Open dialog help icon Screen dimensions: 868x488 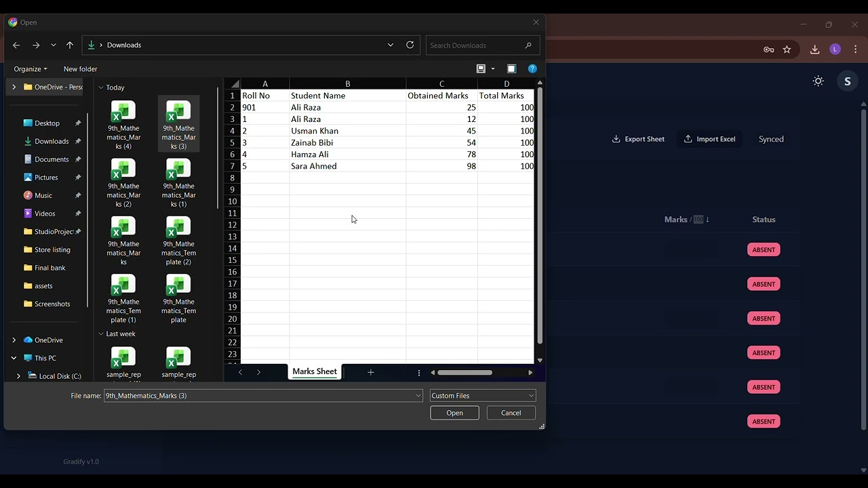point(532,68)
